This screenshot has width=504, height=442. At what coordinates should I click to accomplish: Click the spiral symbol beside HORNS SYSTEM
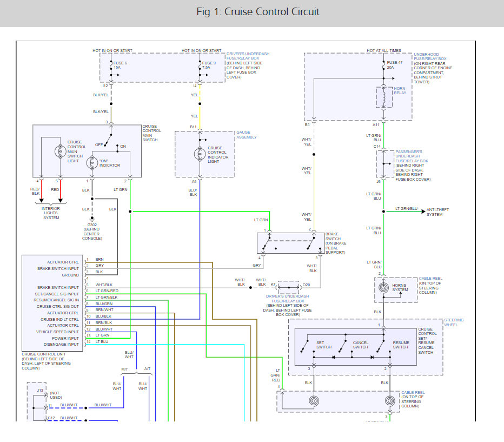(x=383, y=287)
